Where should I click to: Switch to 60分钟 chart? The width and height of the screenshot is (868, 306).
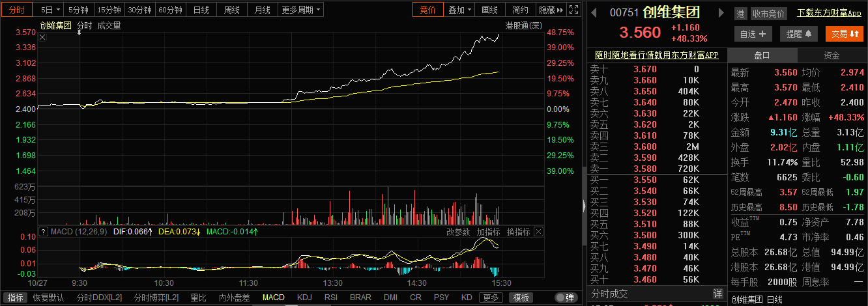171,10
